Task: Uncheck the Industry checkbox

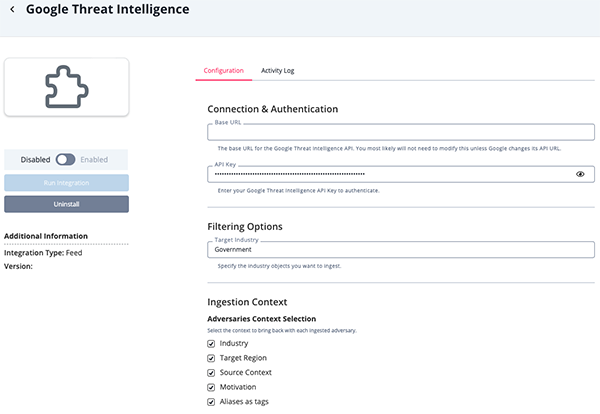Action: point(211,344)
